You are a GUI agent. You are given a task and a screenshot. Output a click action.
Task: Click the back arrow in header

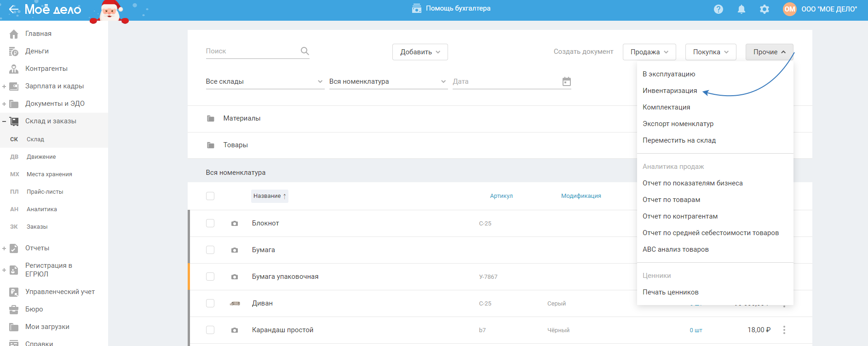pyautogui.click(x=14, y=9)
